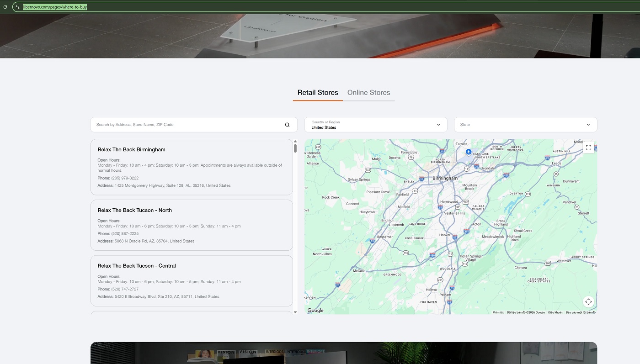
Task: Click the Sylvan Springs label on the map
Action: pos(359,179)
